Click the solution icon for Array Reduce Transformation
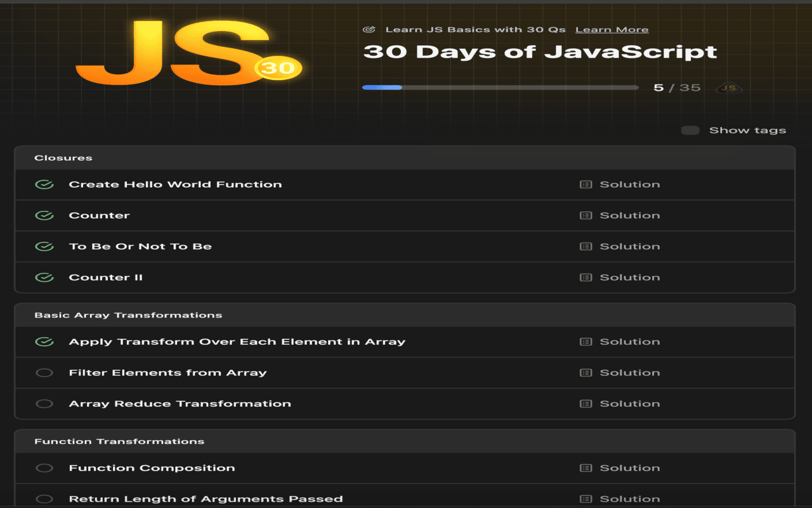812x508 pixels. click(586, 404)
